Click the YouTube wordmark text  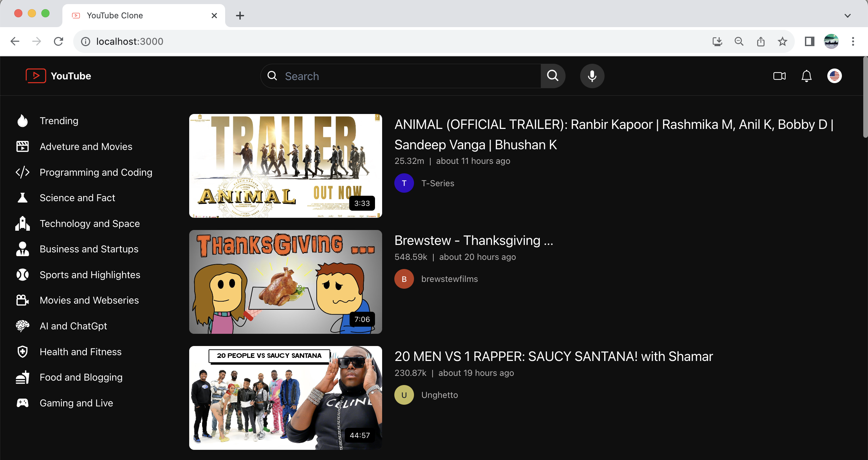pos(71,76)
